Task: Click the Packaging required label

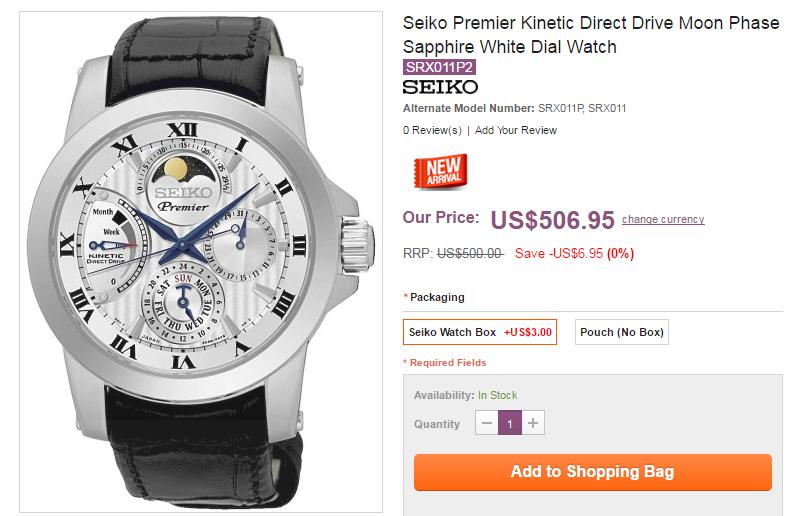Action: pyautogui.click(x=436, y=297)
